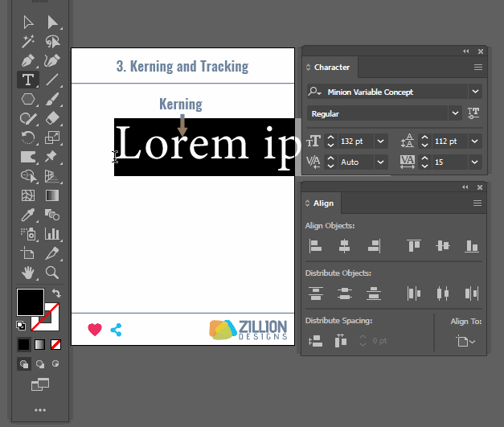Open the Align panel options menu
504x427 pixels.
tap(477, 203)
